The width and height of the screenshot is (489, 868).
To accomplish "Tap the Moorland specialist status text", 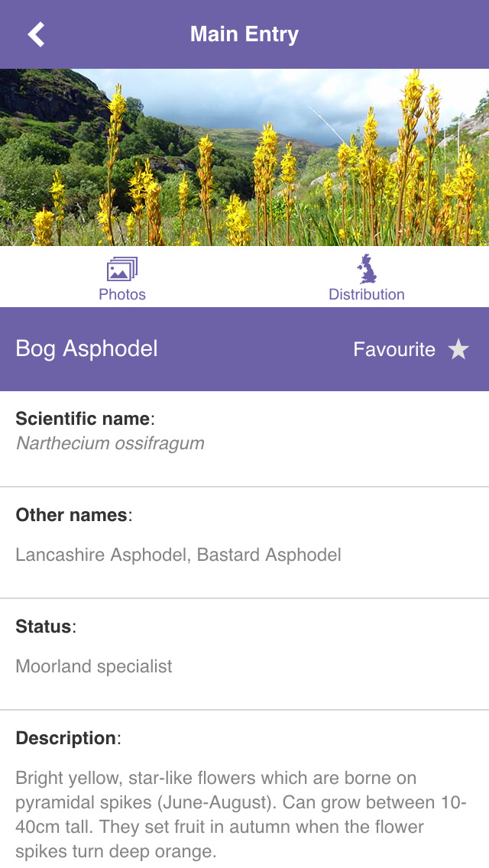I will (x=94, y=666).
